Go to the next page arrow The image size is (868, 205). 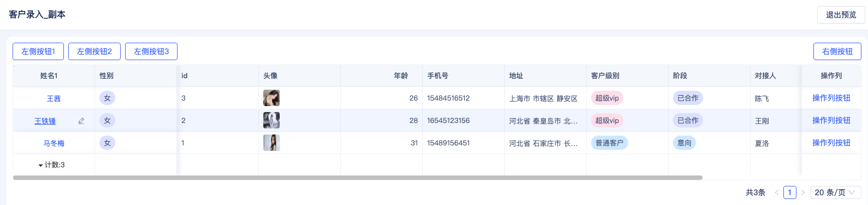coord(803,192)
